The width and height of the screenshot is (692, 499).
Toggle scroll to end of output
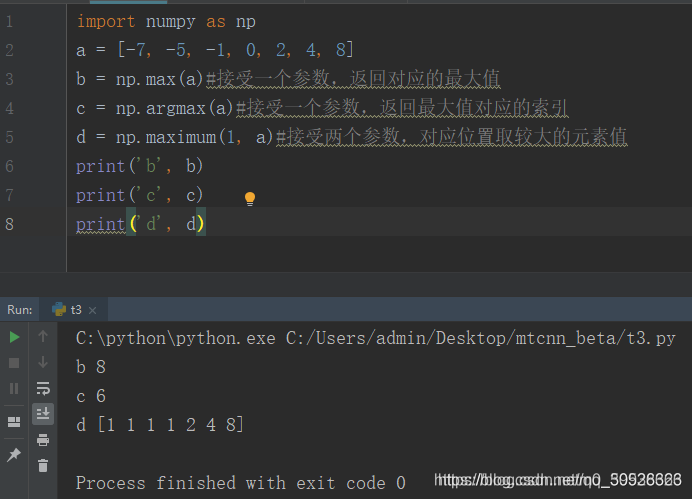[43, 414]
